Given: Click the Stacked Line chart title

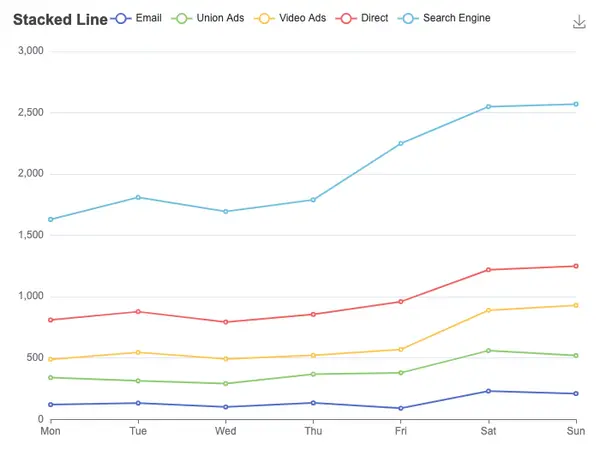Looking at the screenshot, I should pyautogui.click(x=60, y=20).
